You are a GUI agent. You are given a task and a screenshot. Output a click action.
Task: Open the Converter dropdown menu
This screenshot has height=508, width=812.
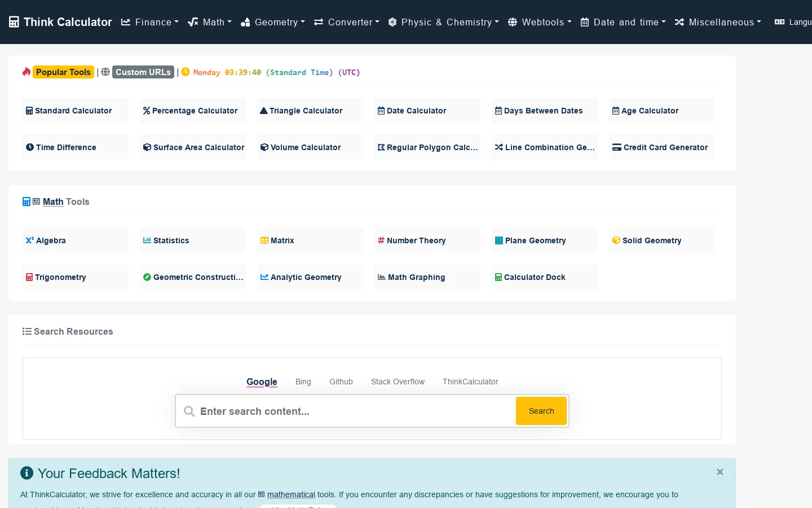coord(346,22)
